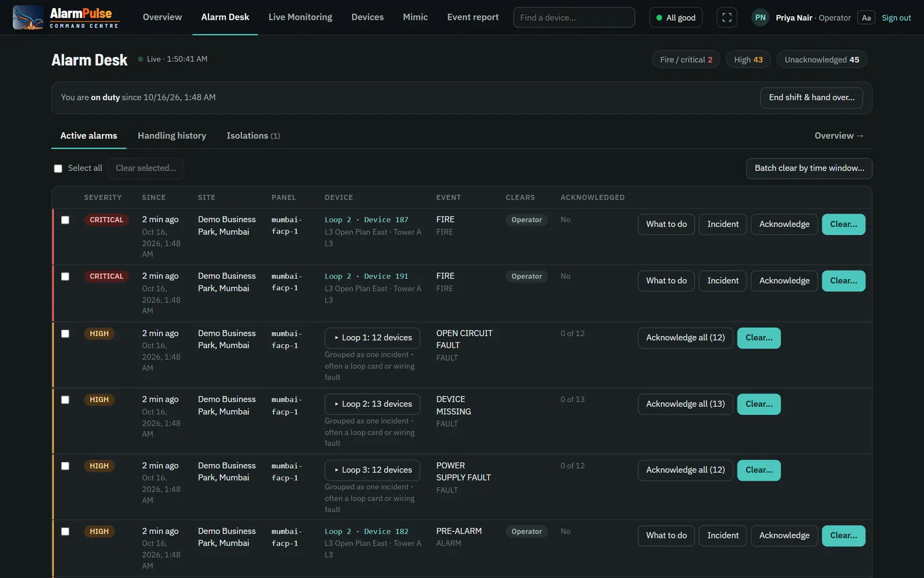Screen dimensions: 924x578
Task: Clear the Power Supply Fault group
Action: pos(759,470)
